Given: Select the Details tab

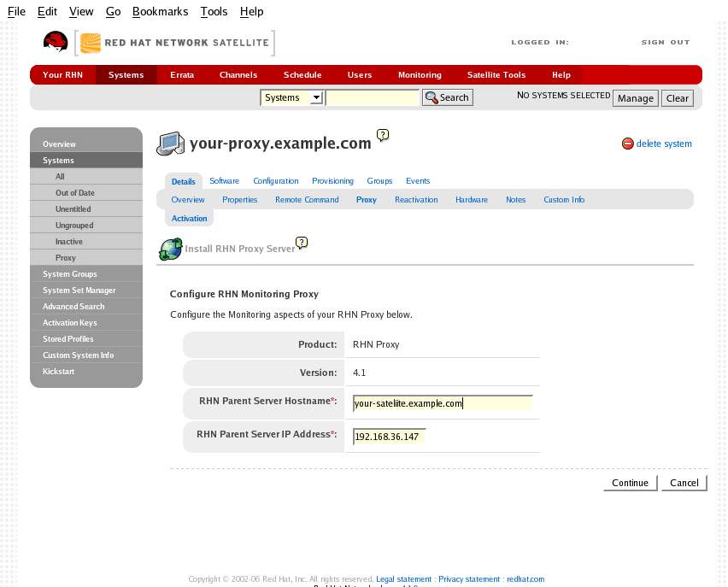Looking at the screenshot, I should point(184,182).
